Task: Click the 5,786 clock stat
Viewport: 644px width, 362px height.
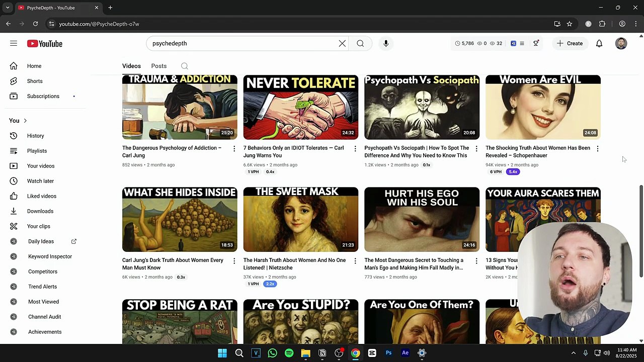Action: coord(464,43)
